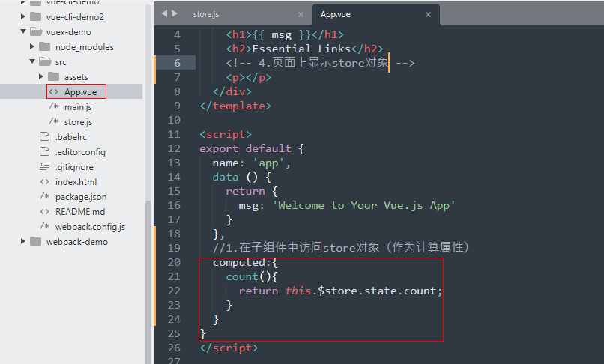The height and width of the screenshot is (364, 604).
Task: Collapse the src folder arrow
Action: click(32, 61)
